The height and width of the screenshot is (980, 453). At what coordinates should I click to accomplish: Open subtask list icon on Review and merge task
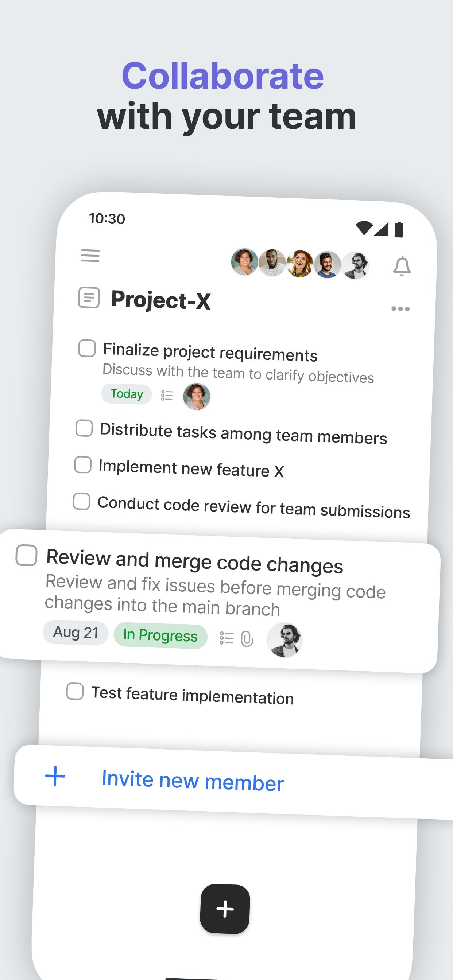coord(226,638)
